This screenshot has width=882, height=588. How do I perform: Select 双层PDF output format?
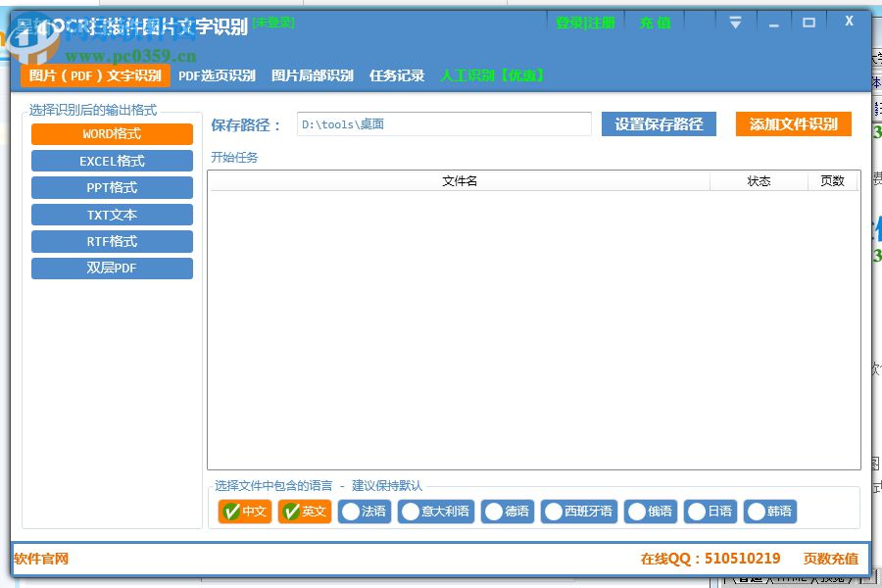coord(112,268)
